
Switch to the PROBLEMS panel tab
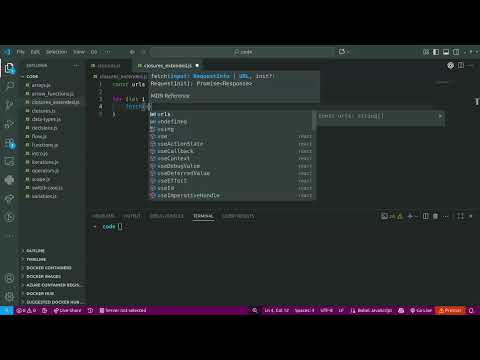(x=103, y=216)
